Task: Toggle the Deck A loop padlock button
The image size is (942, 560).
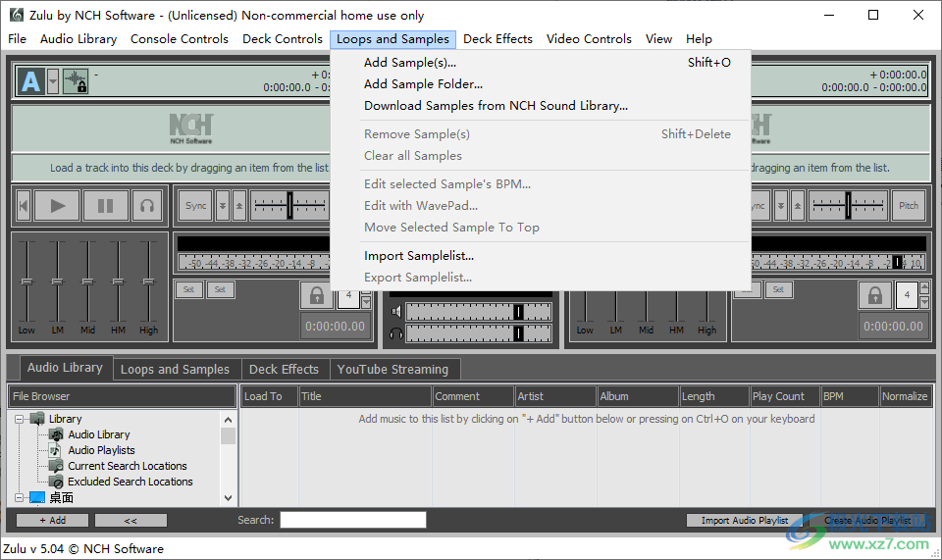Action: coord(316,295)
